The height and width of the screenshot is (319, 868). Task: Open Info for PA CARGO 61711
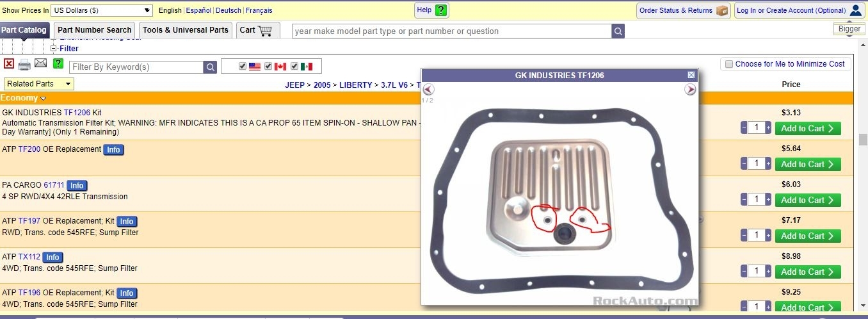coord(77,186)
